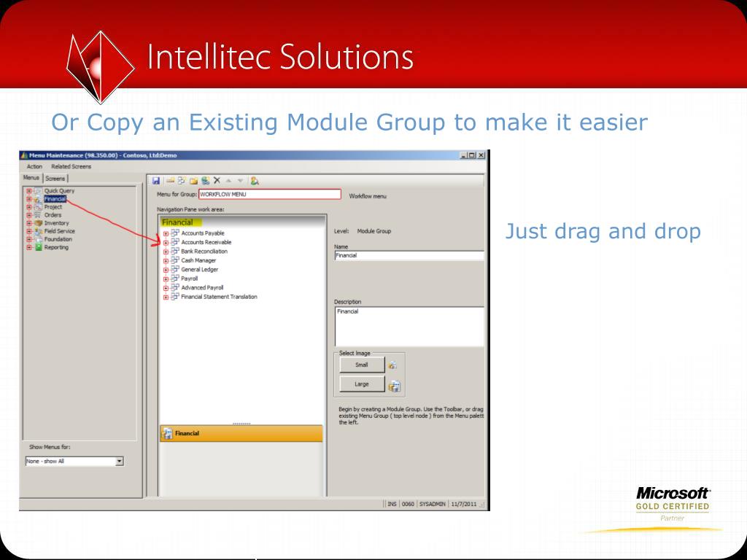
Task: Expand the Orders node in the menu tree
Action: (x=29, y=215)
